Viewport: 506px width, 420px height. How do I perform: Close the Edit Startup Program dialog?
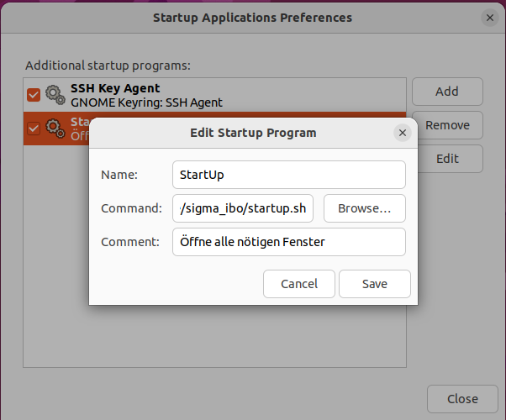pyautogui.click(x=403, y=133)
